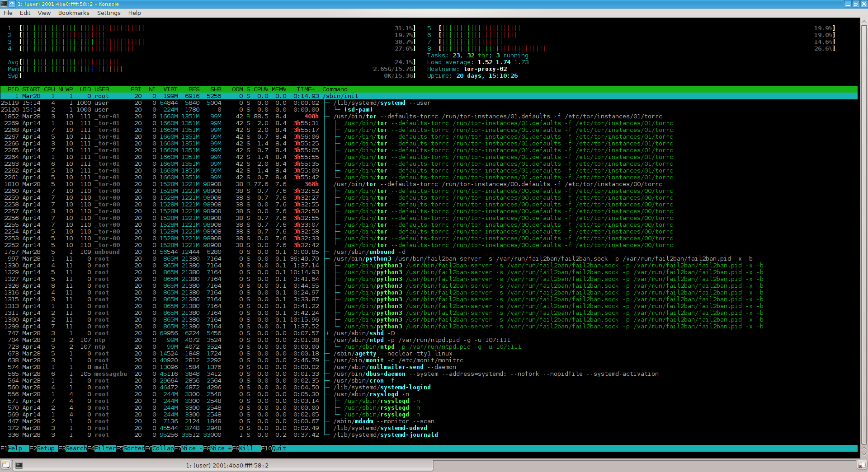
Task: Click the new tab icon at bottom left
Action: coord(6,464)
